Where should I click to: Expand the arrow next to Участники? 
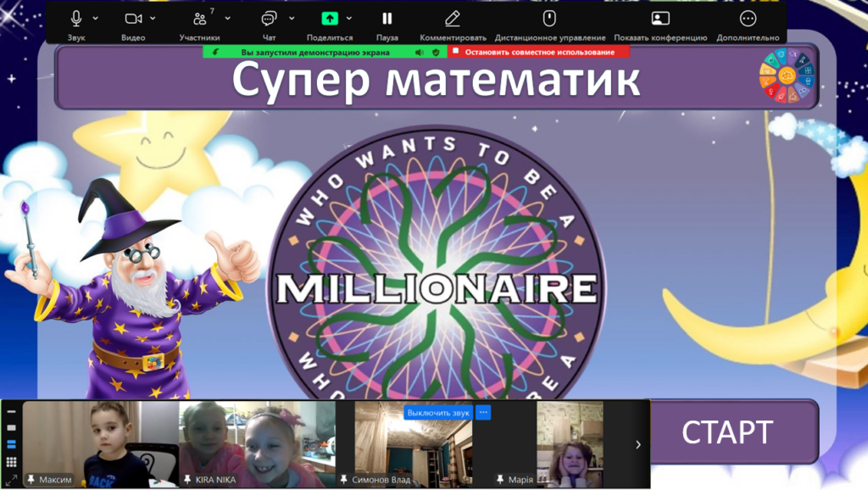point(227,19)
